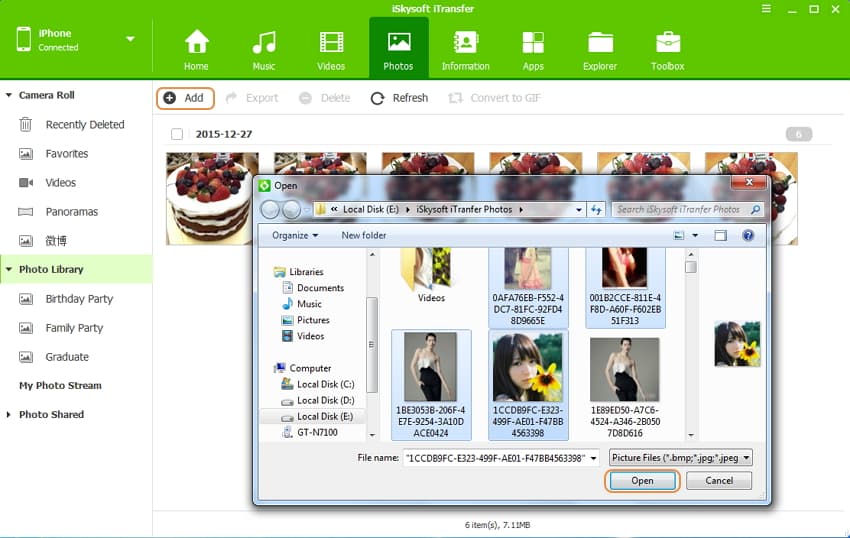Open the Explorer tab
Viewport: 850px width, 538px height.
click(x=600, y=50)
